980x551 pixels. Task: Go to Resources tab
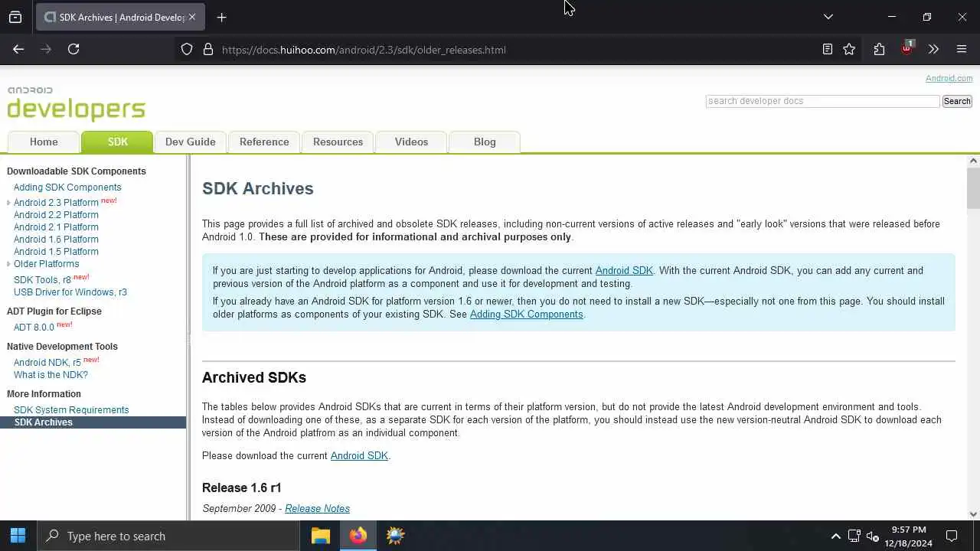pos(338,142)
